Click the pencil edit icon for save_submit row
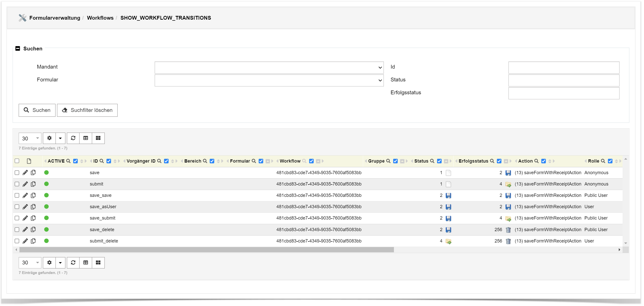 [25, 218]
